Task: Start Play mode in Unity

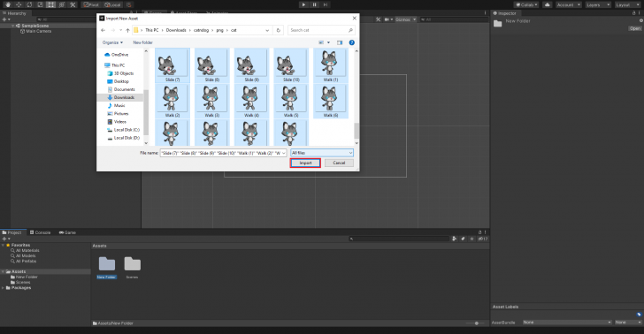Action: [303, 4]
